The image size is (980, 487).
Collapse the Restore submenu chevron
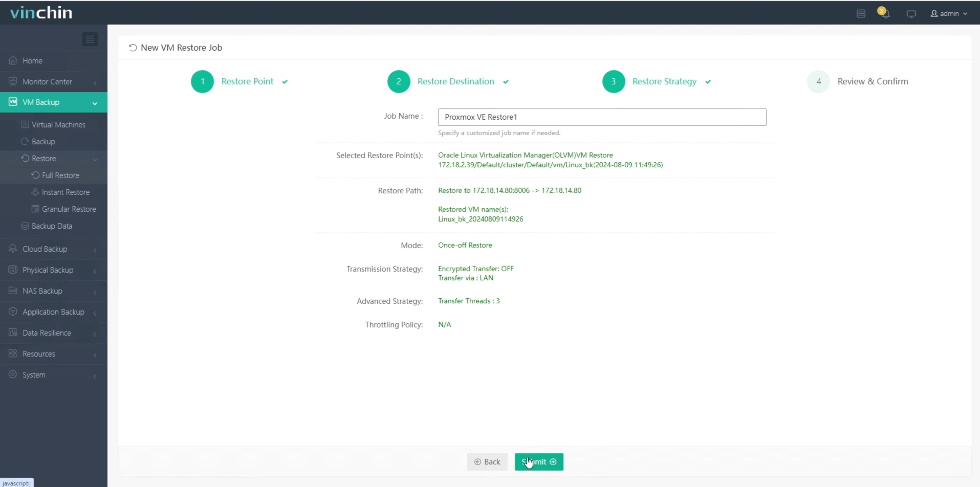click(95, 159)
